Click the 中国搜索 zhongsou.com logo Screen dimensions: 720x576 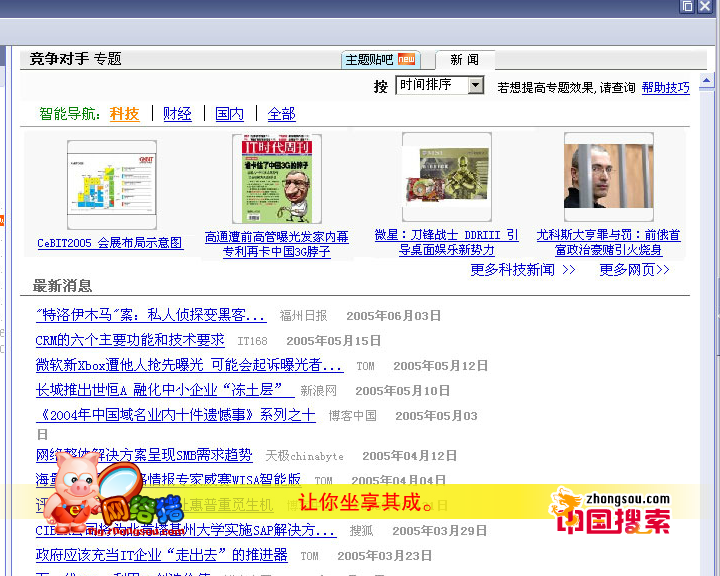610,512
